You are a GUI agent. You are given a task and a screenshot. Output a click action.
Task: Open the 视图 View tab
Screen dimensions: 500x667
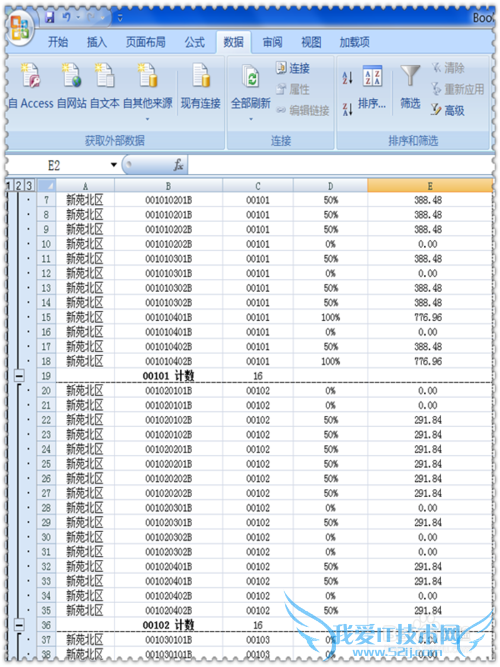tap(311, 42)
